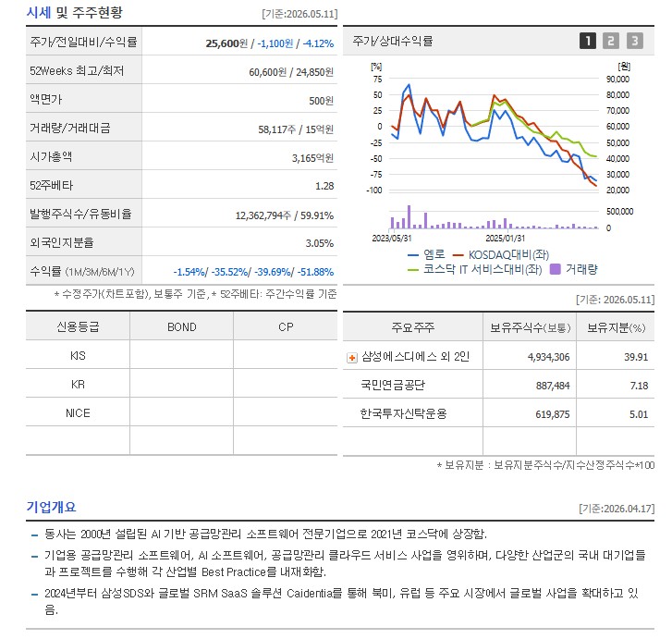
Task: Click the 보유주식수(보통) column header
Action: 531,328
